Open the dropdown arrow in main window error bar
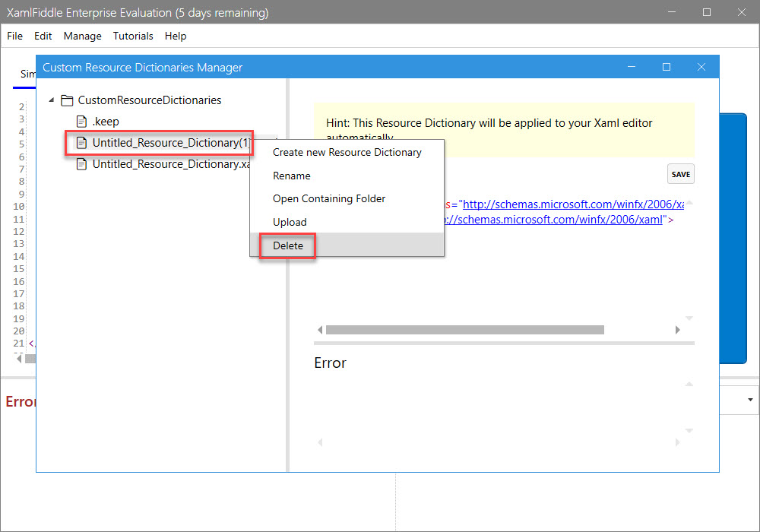 point(750,400)
